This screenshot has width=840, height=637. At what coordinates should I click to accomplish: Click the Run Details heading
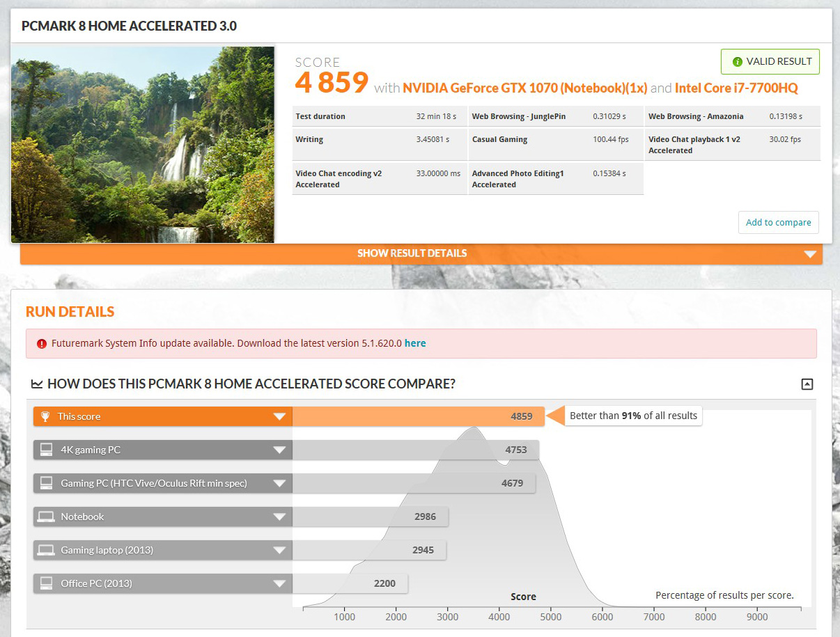click(70, 312)
